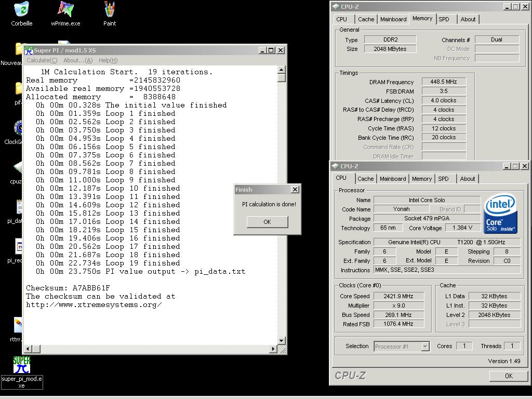Click the Super PI scroll down arrow
Viewport: 532px width, 399px height.
[x=281, y=341]
